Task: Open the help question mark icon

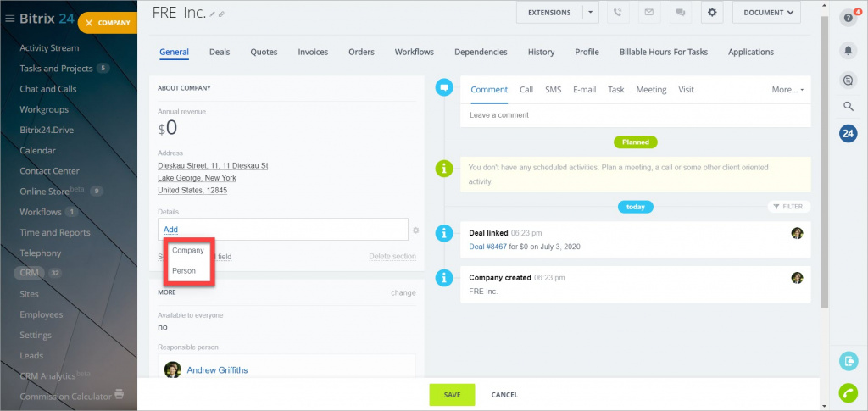Action: [x=848, y=19]
